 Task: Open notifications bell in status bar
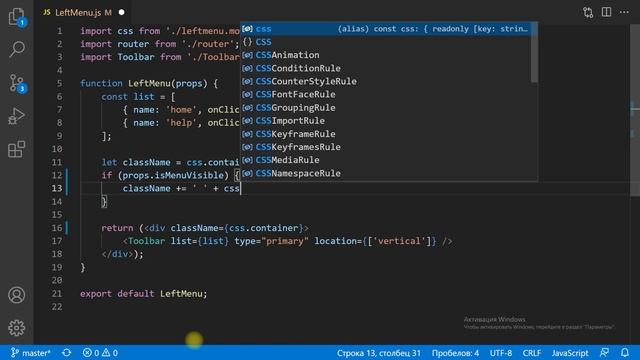click(625, 353)
